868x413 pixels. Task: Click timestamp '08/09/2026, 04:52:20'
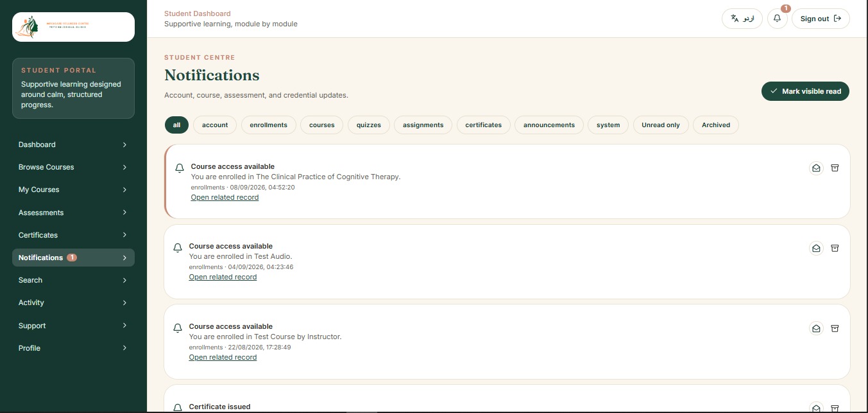(262, 188)
